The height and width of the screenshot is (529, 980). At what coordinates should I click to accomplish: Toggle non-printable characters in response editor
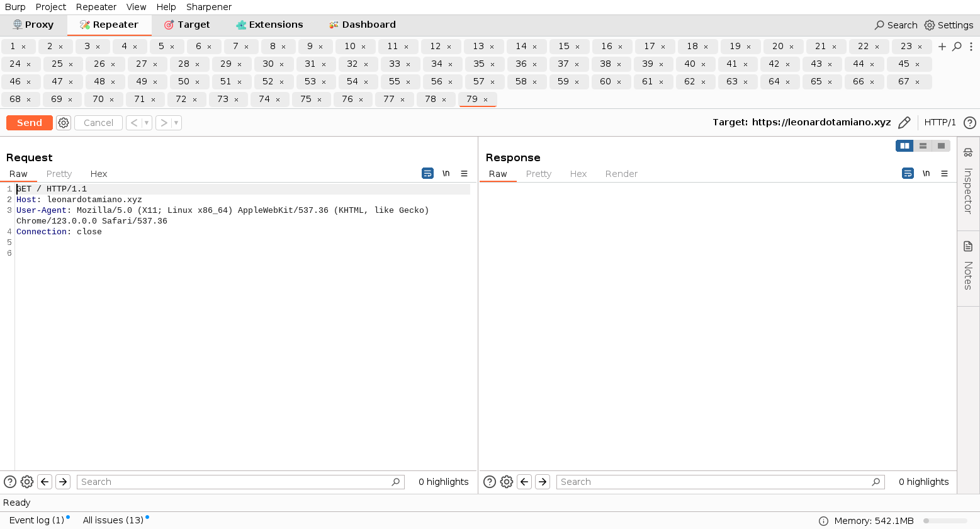[x=926, y=173]
